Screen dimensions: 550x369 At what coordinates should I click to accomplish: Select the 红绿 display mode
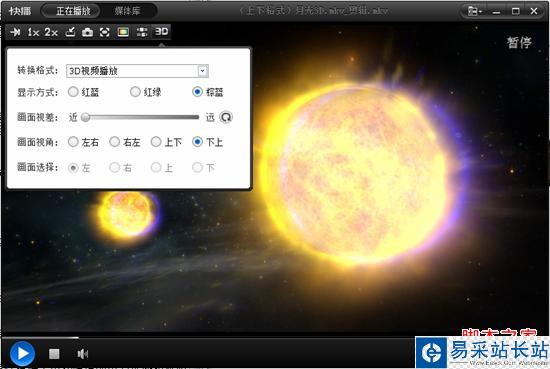point(146,92)
